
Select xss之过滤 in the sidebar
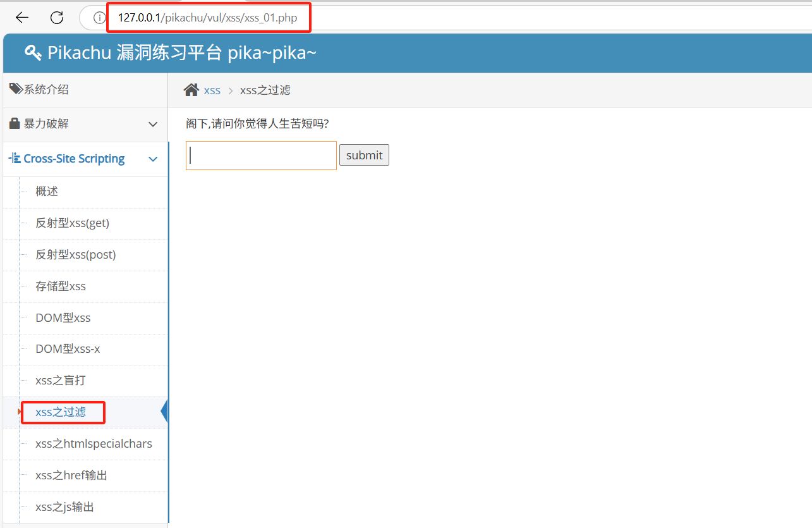pos(61,412)
